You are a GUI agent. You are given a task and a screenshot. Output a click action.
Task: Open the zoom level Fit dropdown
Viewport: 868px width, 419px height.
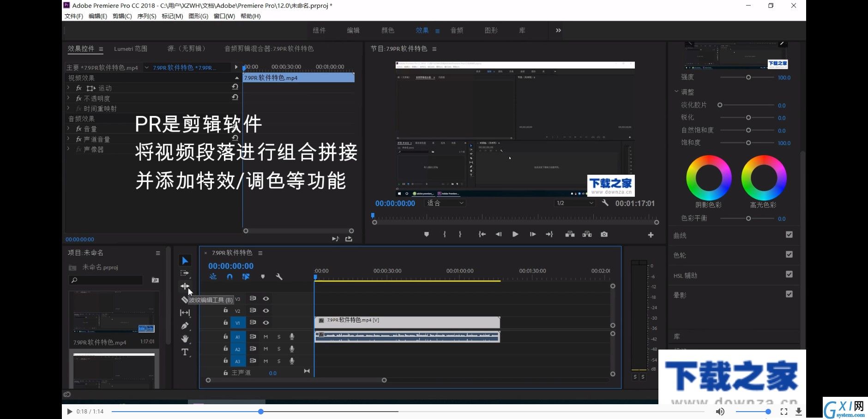pyautogui.click(x=445, y=203)
